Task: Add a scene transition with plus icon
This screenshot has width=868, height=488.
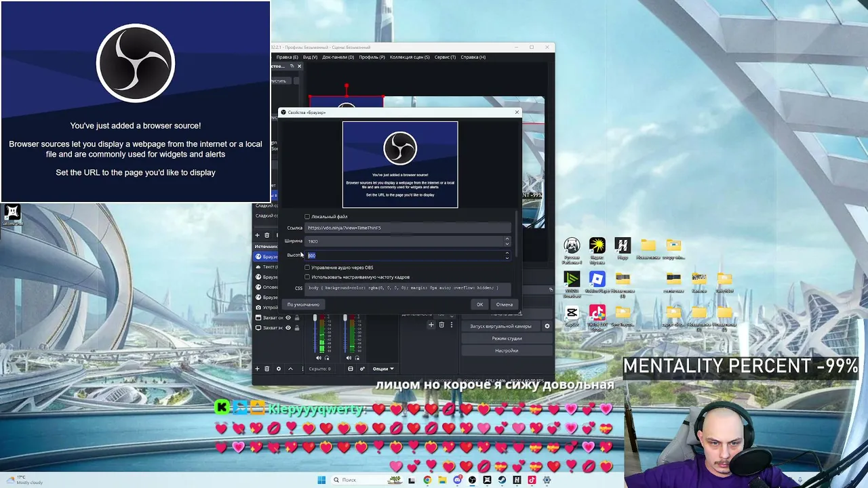Action: [x=431, y=325]
